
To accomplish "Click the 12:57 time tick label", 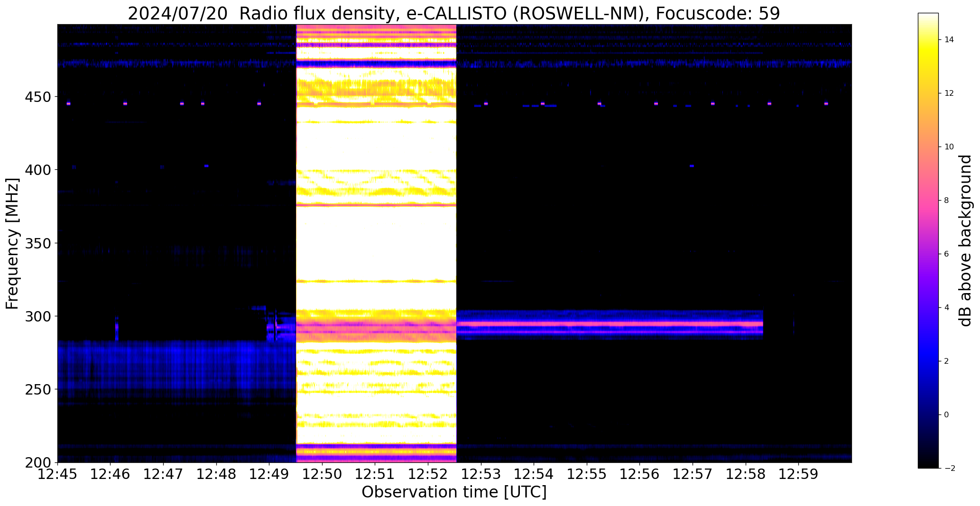I will point(693,474).
